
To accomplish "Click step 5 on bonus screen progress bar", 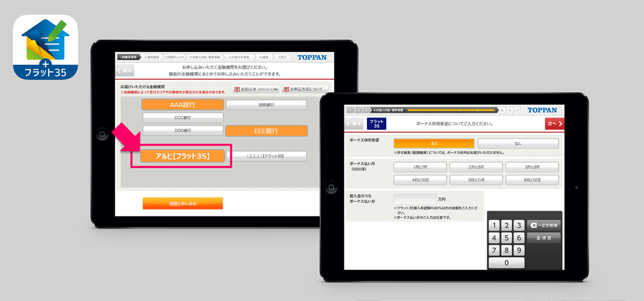I will pos(503,110).
